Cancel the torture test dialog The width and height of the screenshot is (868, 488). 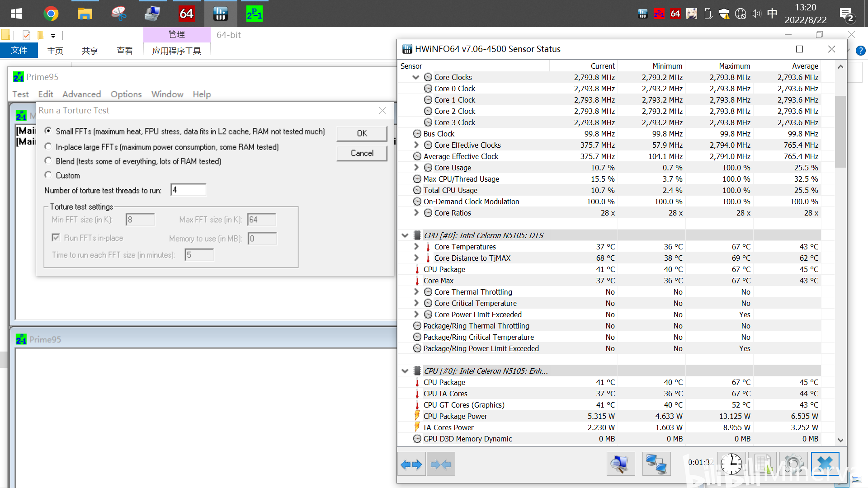pos(362,153)
